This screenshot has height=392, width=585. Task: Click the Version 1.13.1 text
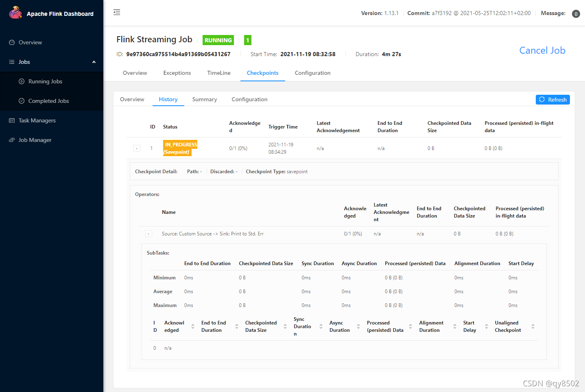click(x=380, y=13)
